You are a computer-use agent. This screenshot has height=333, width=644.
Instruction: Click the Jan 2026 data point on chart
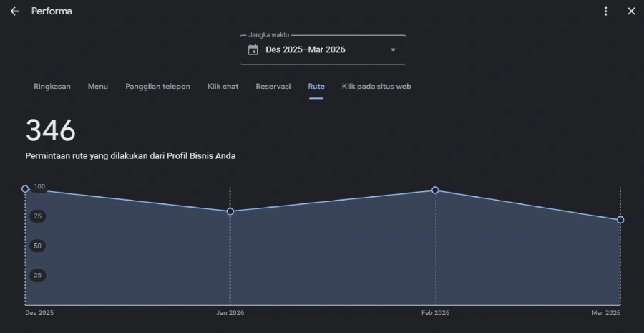(230, 211)
